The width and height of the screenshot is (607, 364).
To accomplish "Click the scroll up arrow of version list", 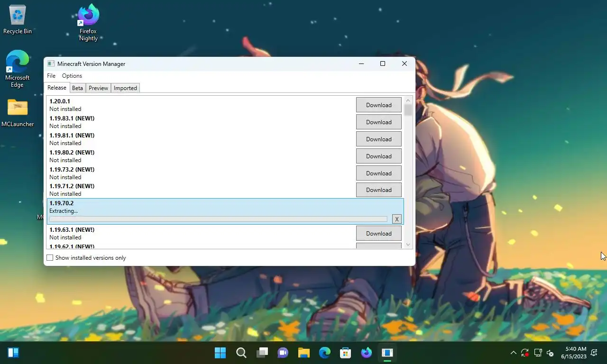I will [x=408, y=100].
